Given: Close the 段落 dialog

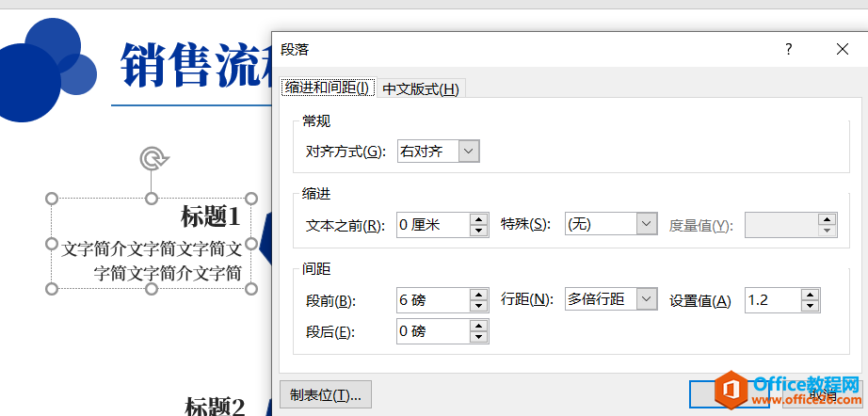Looking at the screenshot, I should (x=842, y=49).
